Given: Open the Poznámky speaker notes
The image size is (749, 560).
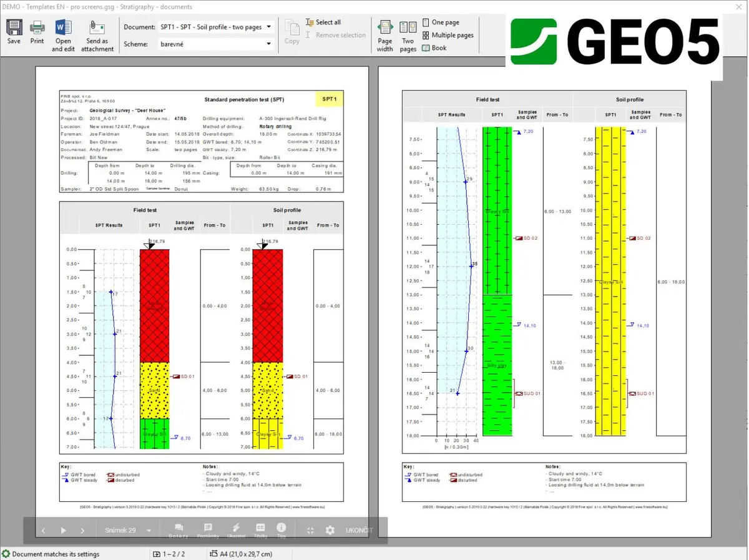Looking at the screenshot, I should point(208,531).
